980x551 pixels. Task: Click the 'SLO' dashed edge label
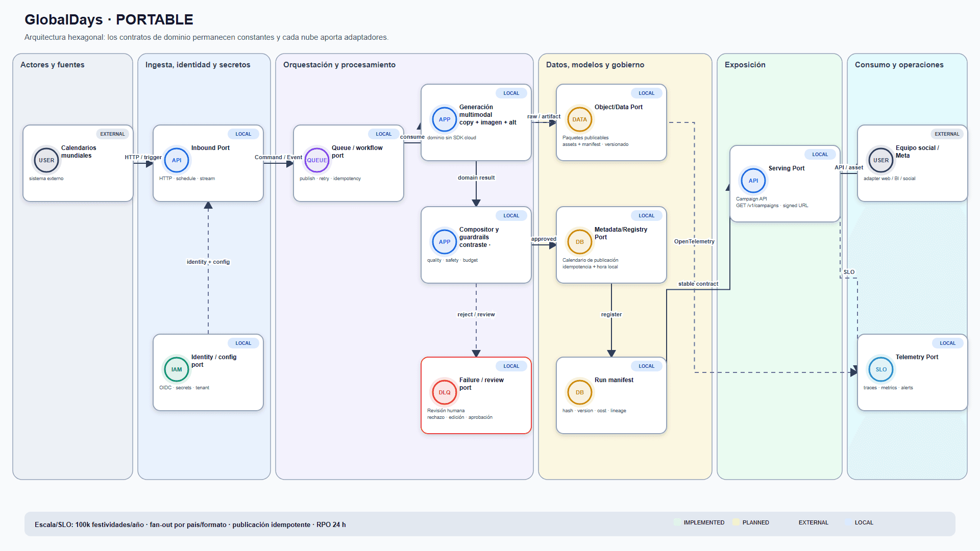[849, 272]
